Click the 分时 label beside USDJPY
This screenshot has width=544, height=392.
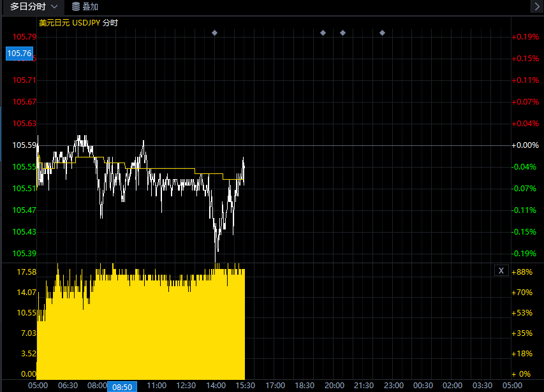(x=110, y=22)
